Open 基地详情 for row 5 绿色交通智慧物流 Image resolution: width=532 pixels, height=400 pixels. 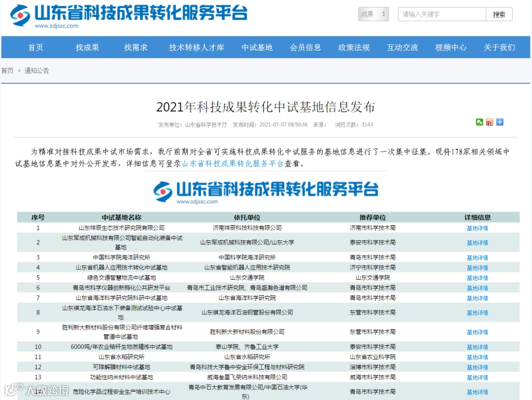pyautogui.click(x=477, y=278)
